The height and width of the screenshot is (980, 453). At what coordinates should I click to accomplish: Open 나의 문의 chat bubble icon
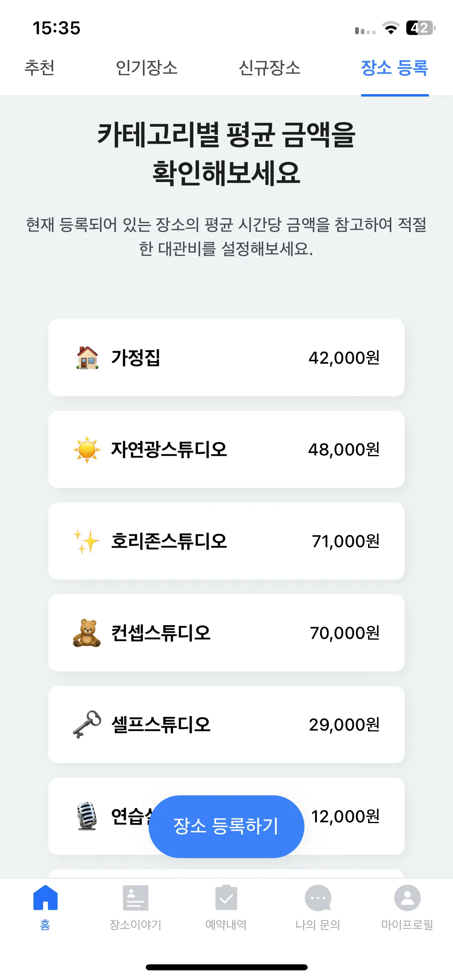click(x=318, y=898)
